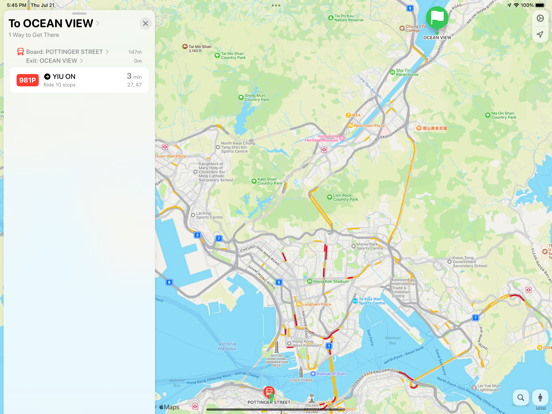Screen dimensions: 552x414
Task: Select the Kwun Tong Government Secondary School marker
Action: pos(449,262)
